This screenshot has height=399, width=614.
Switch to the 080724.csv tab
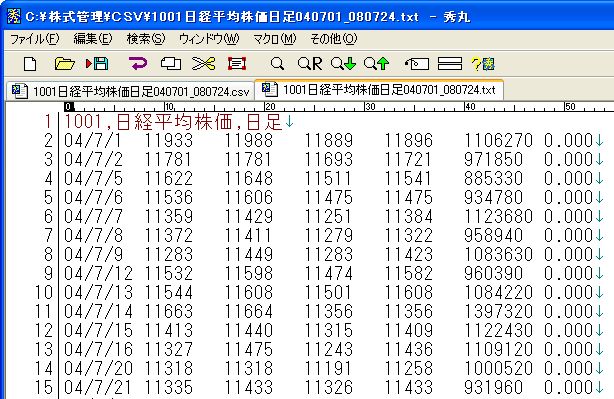(x=131, y=91)
